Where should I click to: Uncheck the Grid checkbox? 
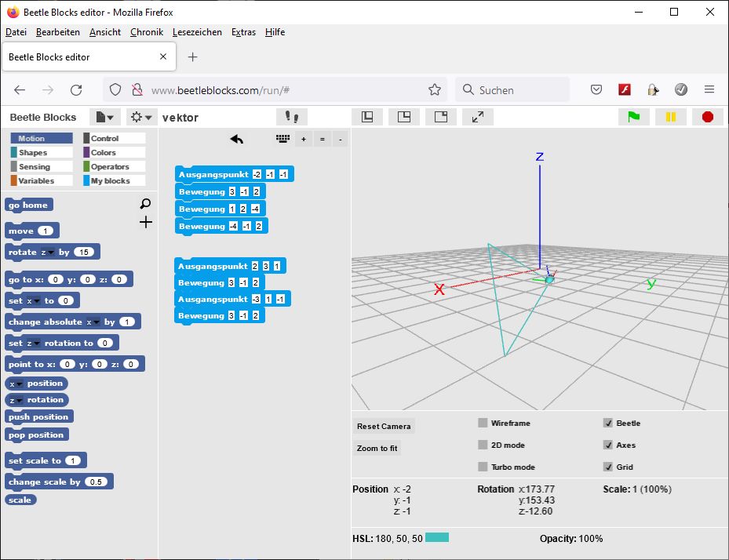607,467
